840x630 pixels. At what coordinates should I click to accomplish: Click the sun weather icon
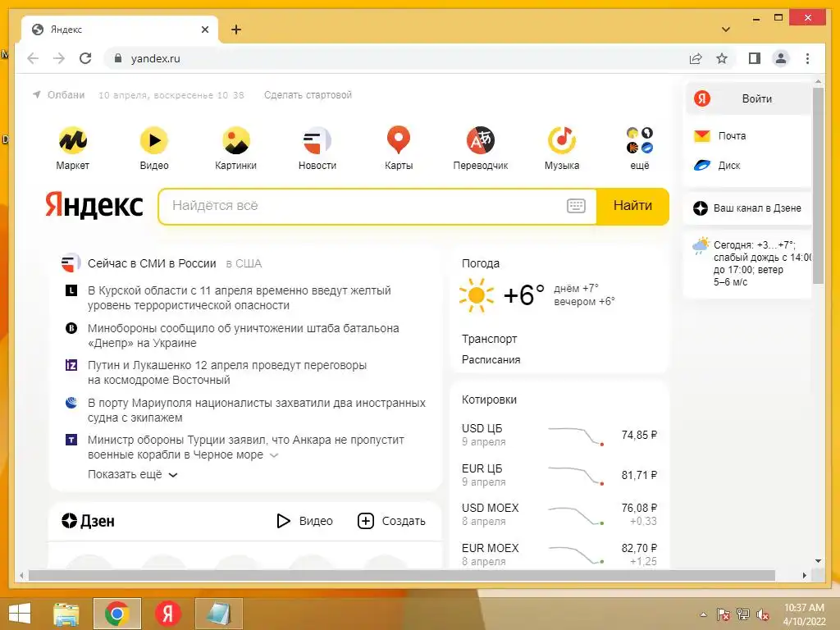click(x=476, y=295)
